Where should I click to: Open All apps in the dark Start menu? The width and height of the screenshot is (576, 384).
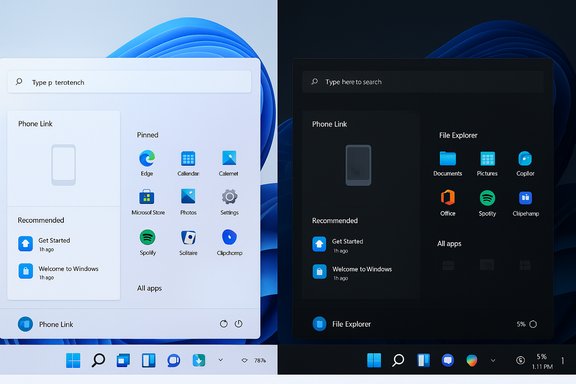[x=449, y=244]
